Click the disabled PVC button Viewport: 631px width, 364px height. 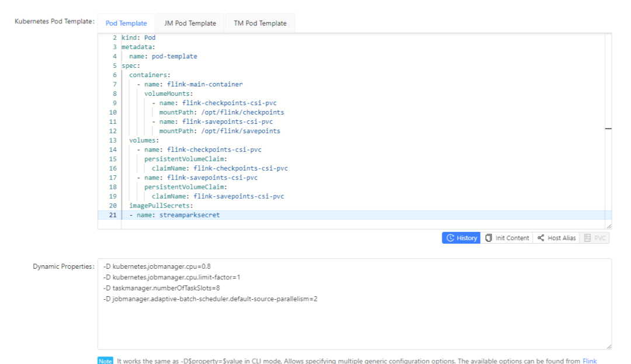click(594, 238)
